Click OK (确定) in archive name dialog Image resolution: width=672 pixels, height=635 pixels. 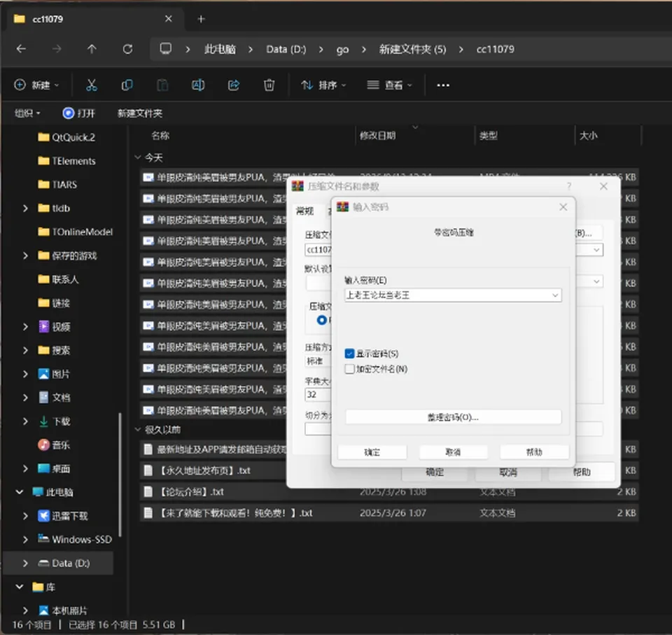(x=435, y=472)
